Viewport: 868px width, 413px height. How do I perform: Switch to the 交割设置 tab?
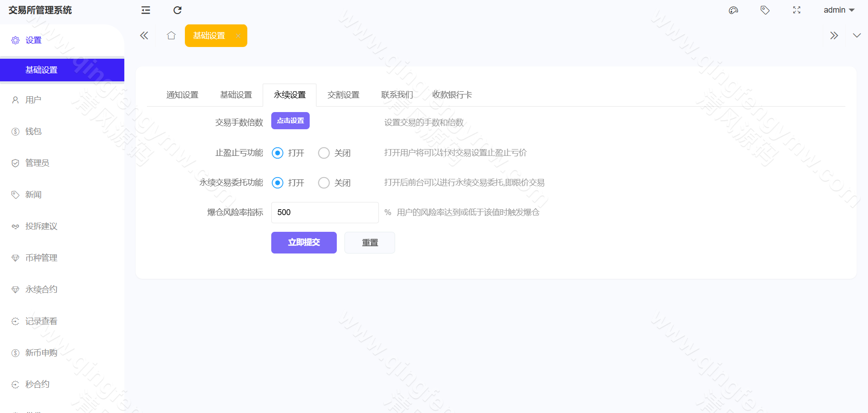(x=343, y=94)
